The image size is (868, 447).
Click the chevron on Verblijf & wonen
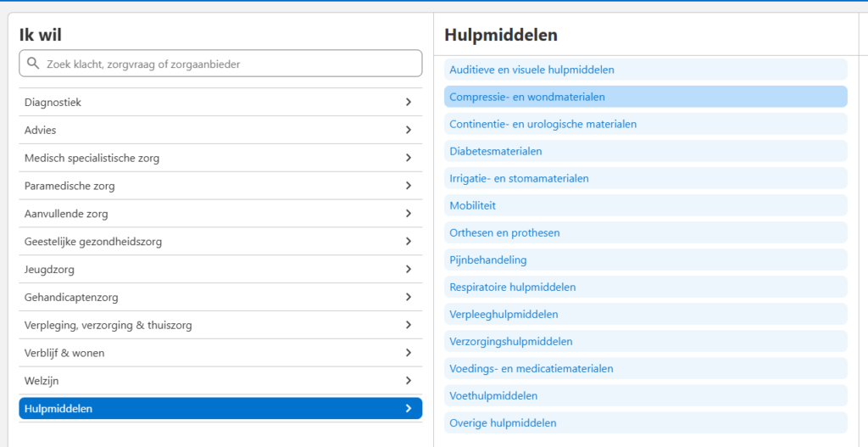409,353
